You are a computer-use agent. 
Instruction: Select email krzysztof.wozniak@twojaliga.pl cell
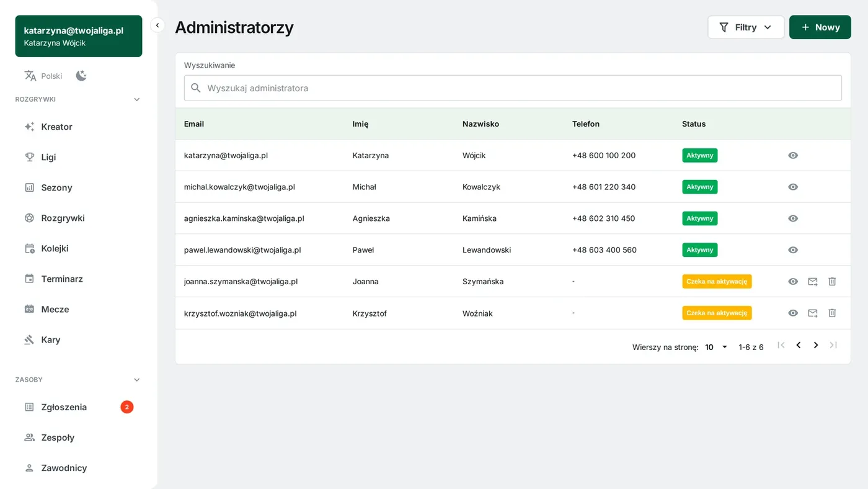coord(241,313)
